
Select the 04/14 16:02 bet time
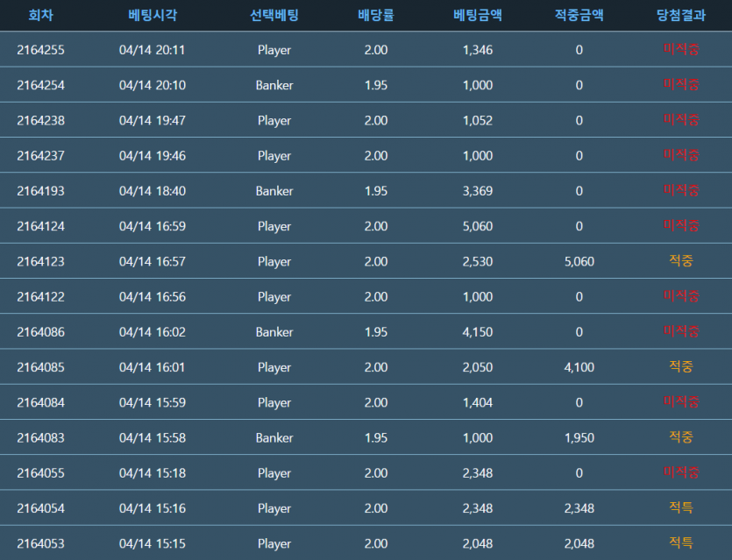[152, 332]
